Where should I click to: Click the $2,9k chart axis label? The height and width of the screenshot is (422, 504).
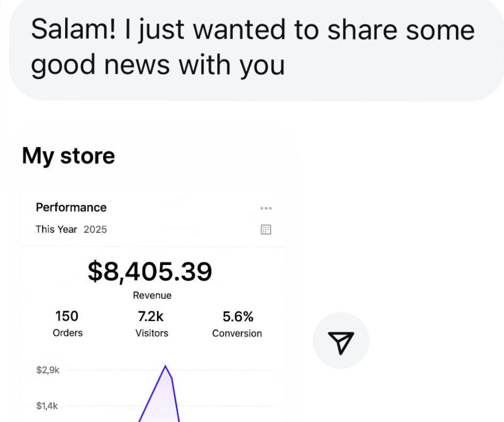[x=48, y=370]
